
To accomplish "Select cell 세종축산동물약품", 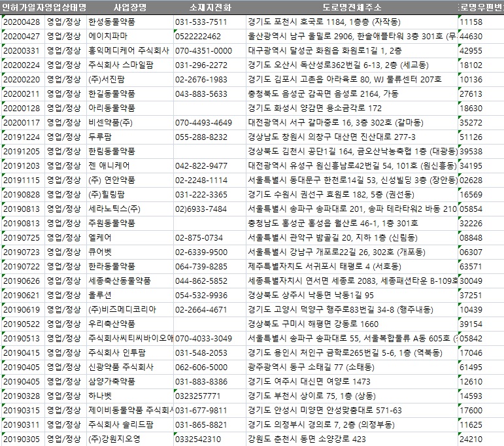I will (x=130, y=281).
